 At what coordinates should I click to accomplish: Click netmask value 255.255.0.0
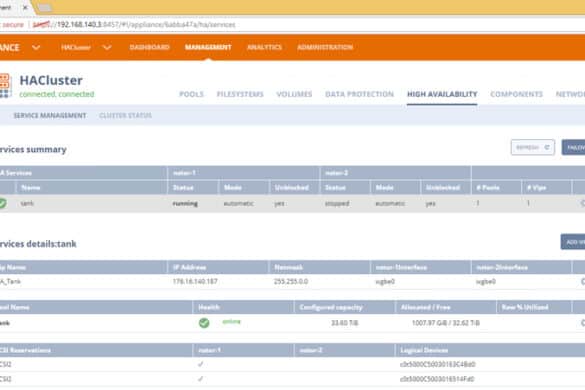pos(291,281)
